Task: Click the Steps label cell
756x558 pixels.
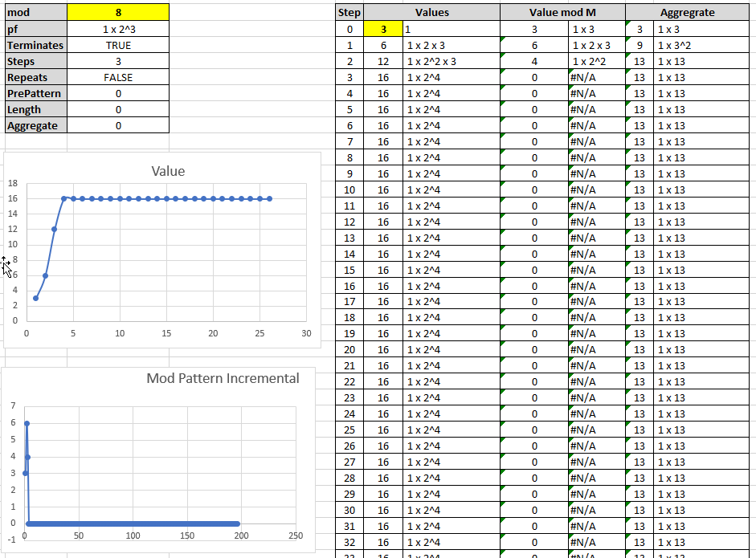Action: (x=35, y=61)
